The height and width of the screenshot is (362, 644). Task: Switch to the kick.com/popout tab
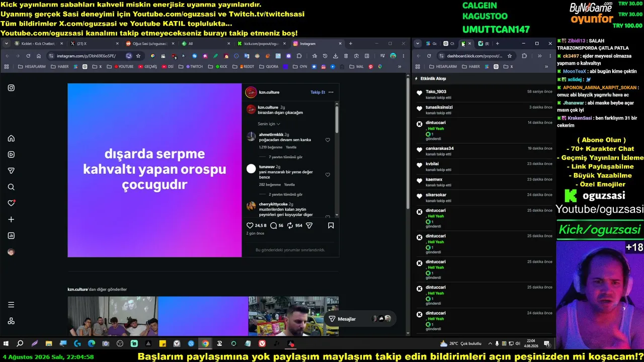pos(261,44)
